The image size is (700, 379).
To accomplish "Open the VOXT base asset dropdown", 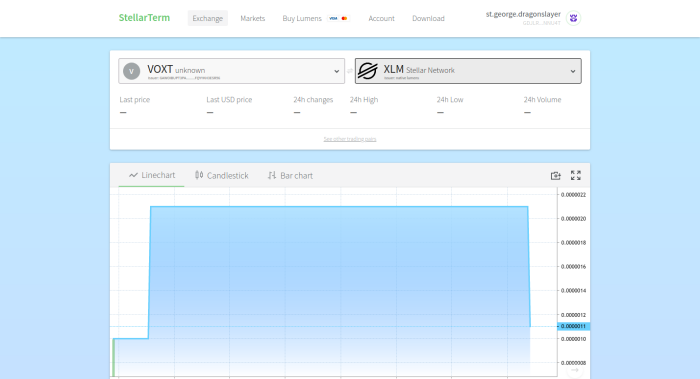I will [x=231, y=71].
